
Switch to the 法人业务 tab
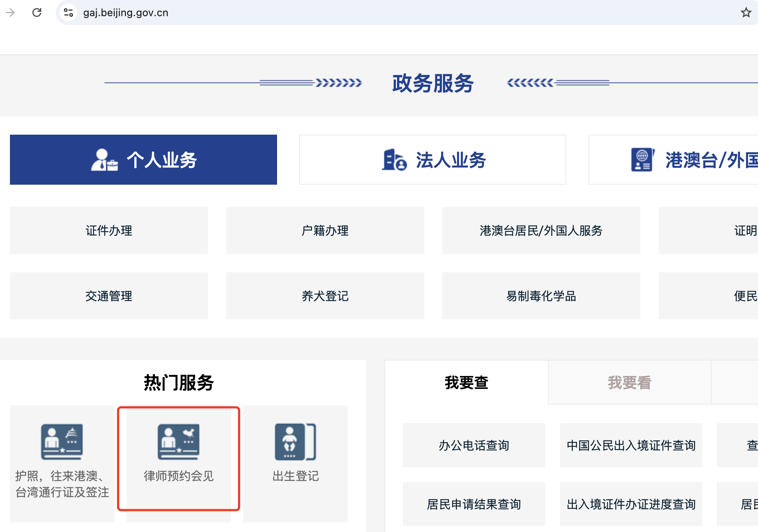(433, 160)
